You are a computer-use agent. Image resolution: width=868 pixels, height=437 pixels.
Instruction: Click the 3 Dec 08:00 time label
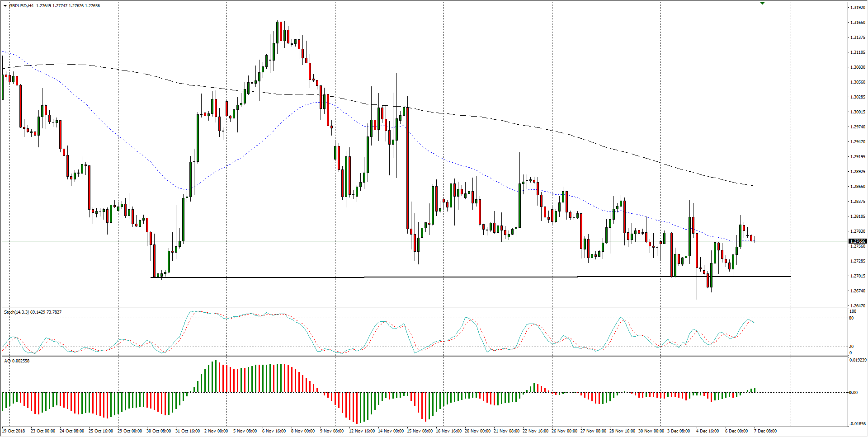pyautogui.click(x=679, y=431)
